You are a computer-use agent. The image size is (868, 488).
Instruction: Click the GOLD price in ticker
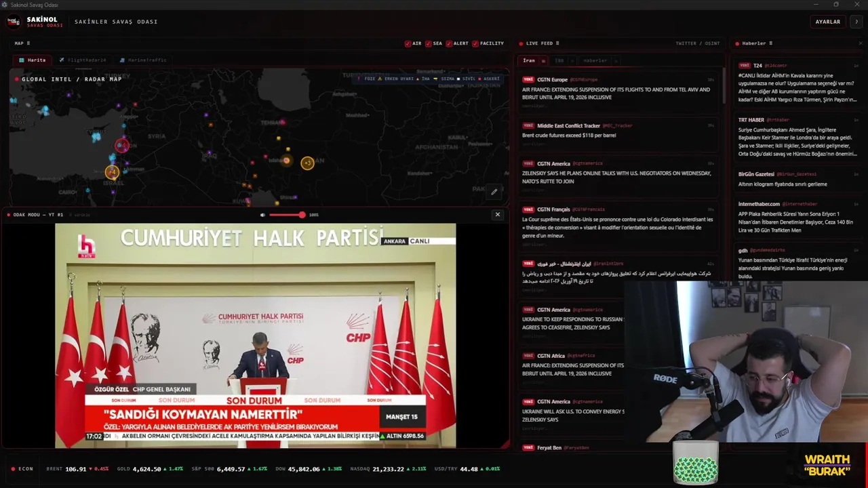(x=147, y=469)
